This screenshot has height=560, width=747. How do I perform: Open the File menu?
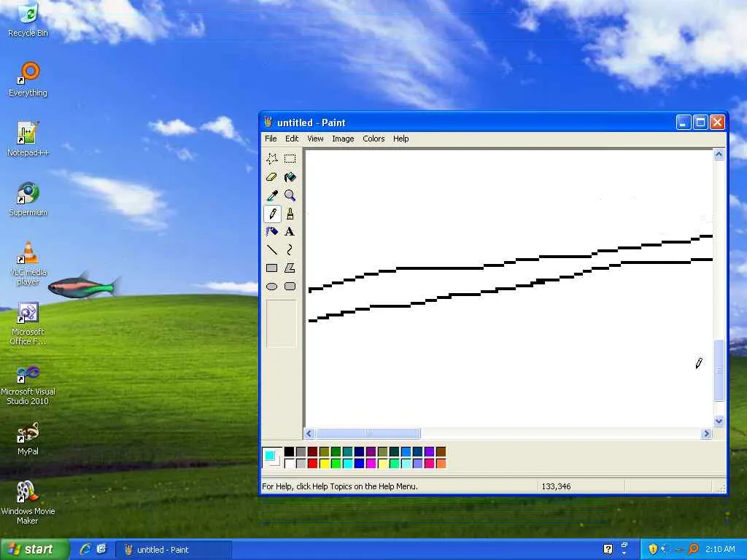271,139
